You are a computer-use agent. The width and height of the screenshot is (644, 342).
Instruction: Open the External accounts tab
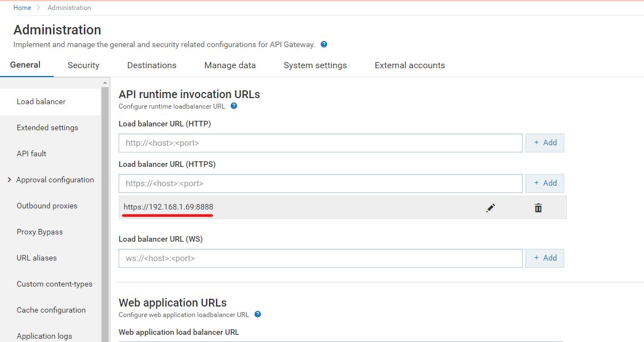(410, 65)
